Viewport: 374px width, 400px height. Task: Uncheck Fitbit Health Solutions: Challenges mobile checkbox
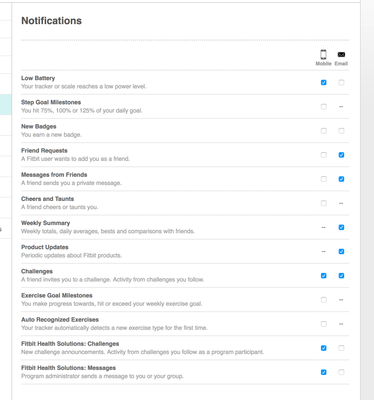pos(323,348)
